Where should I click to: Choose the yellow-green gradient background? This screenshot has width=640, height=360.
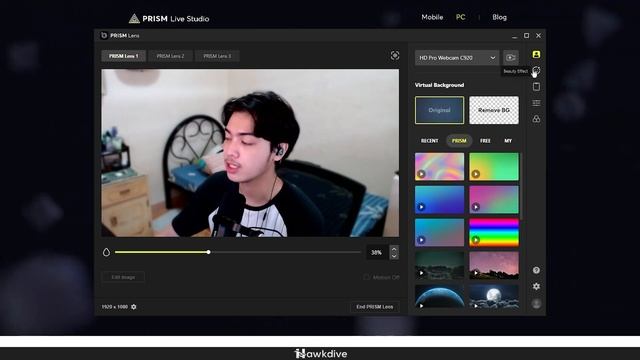[x=494, y=167]
